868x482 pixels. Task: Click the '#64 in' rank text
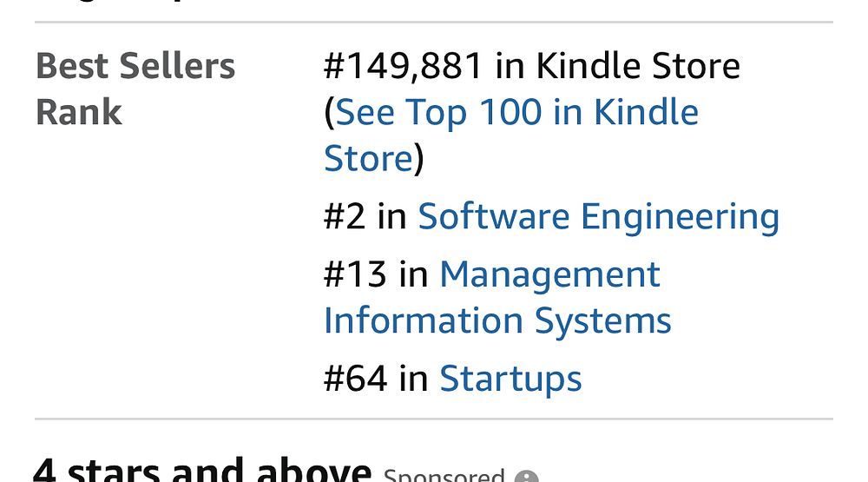[x=376, y=379]
